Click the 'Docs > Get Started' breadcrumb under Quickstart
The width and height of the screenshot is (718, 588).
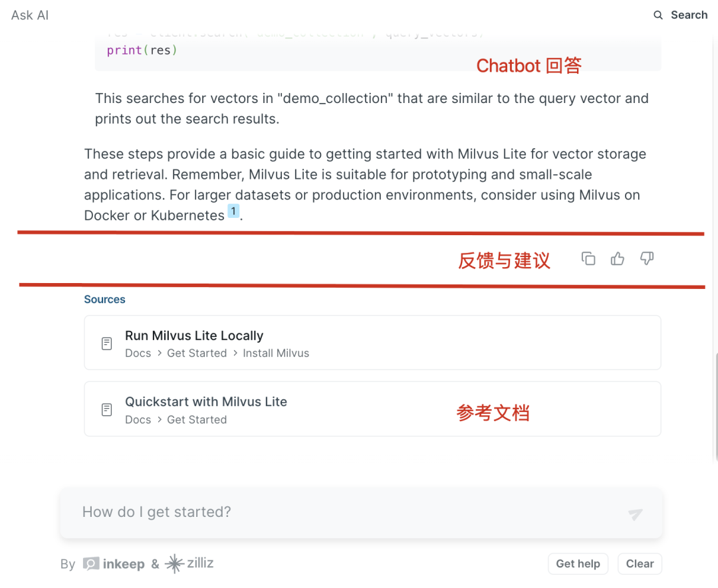click(176, 420)
